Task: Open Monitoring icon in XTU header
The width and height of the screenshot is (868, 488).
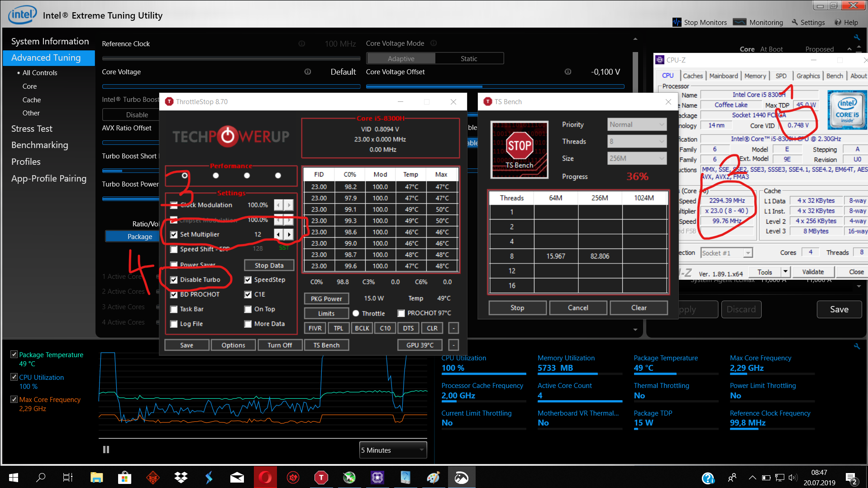Action: point(739,22)
